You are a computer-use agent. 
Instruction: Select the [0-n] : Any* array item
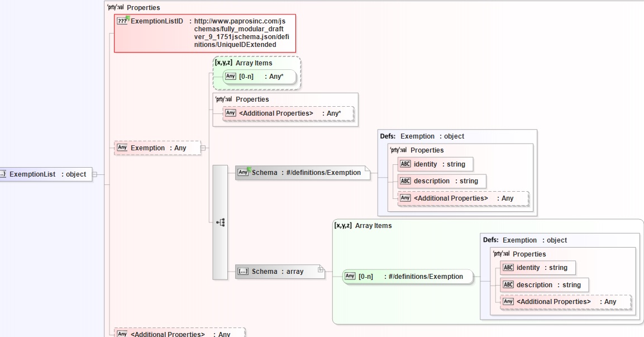[259, 77]
